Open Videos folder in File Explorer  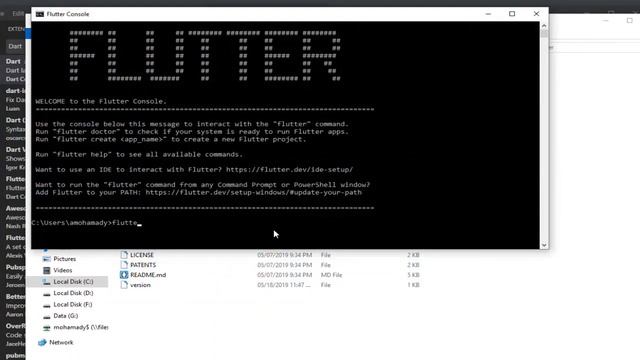click(62, 270)
